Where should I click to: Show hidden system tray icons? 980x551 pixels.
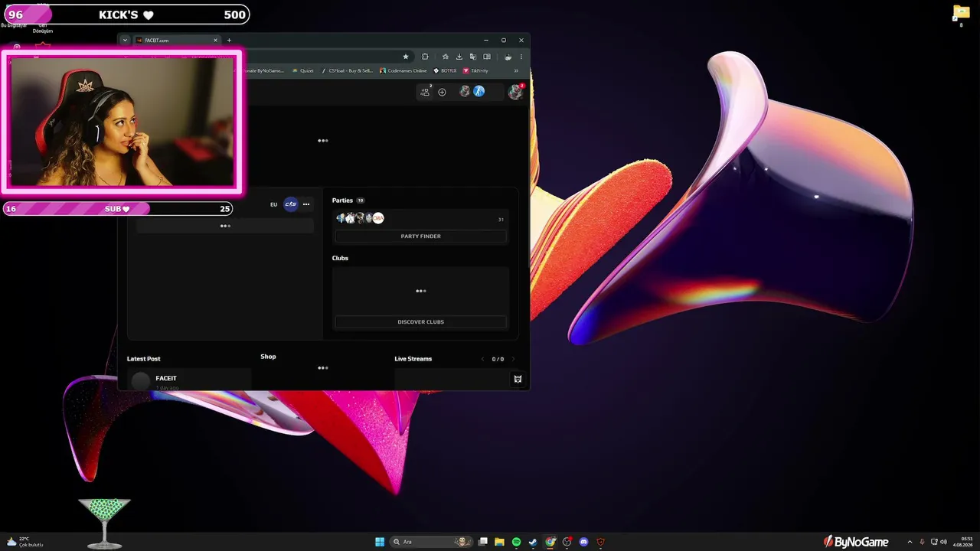point(910,542)
